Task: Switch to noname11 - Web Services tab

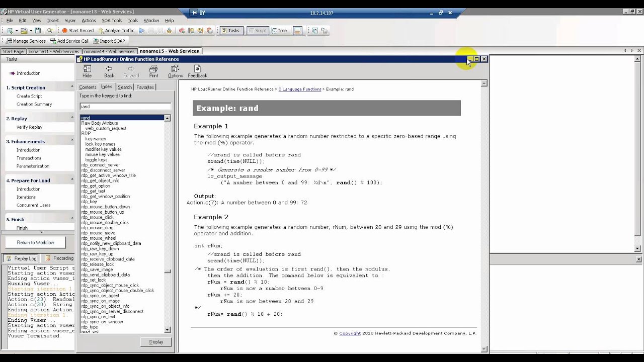Action: 54,51
